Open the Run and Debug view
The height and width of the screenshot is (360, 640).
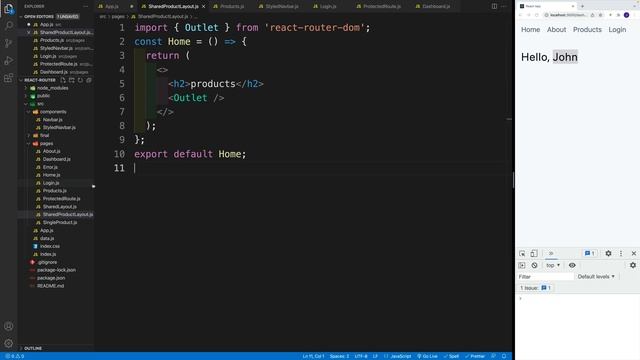[8, 60]
